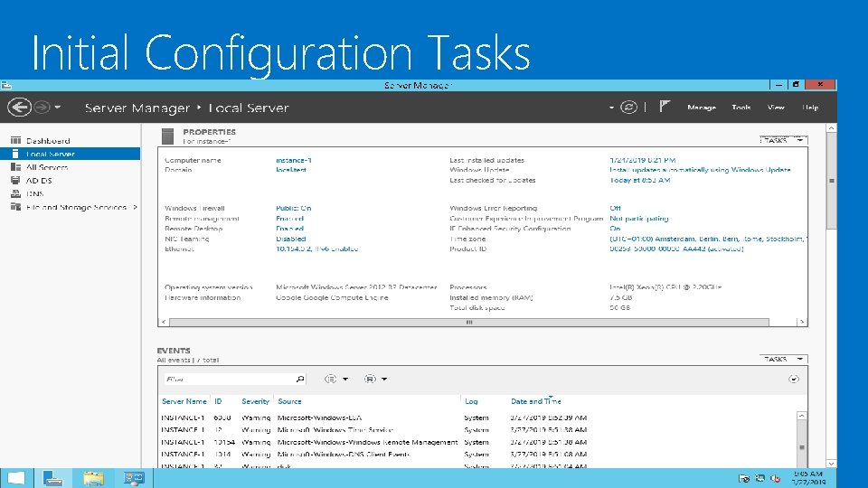868x488 pixels.
Task: Select the Windows Remote Management event row
Action: (477, 442)
